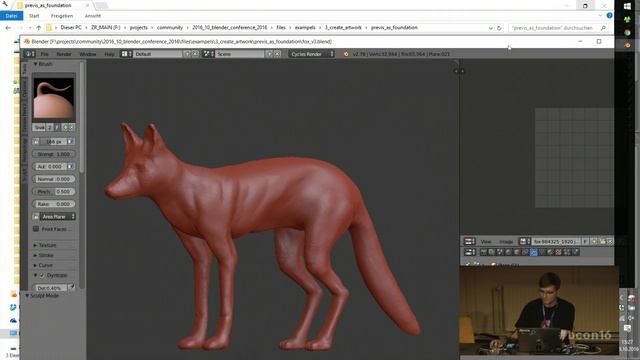
Task: Edit the Default screen layout name field
Action: tap(158, 54)
